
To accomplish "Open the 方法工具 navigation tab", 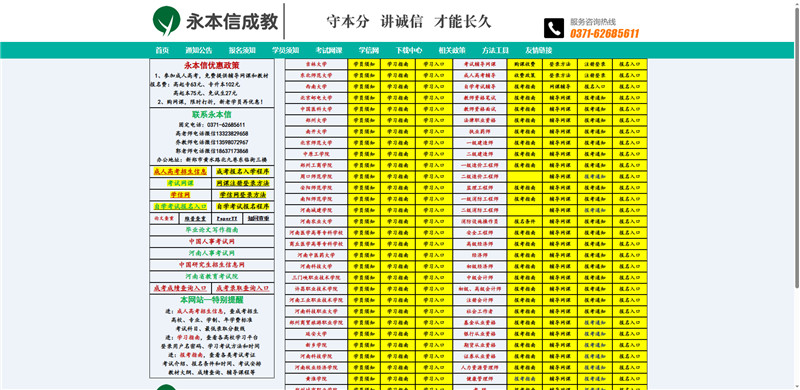I will click(x=495, y=51).
